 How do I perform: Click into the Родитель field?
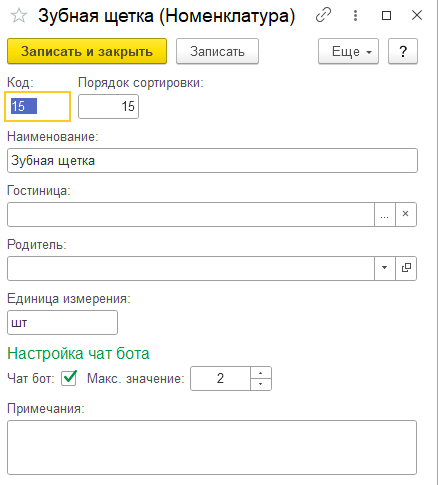pyautogui.click(x=191, y=268)
